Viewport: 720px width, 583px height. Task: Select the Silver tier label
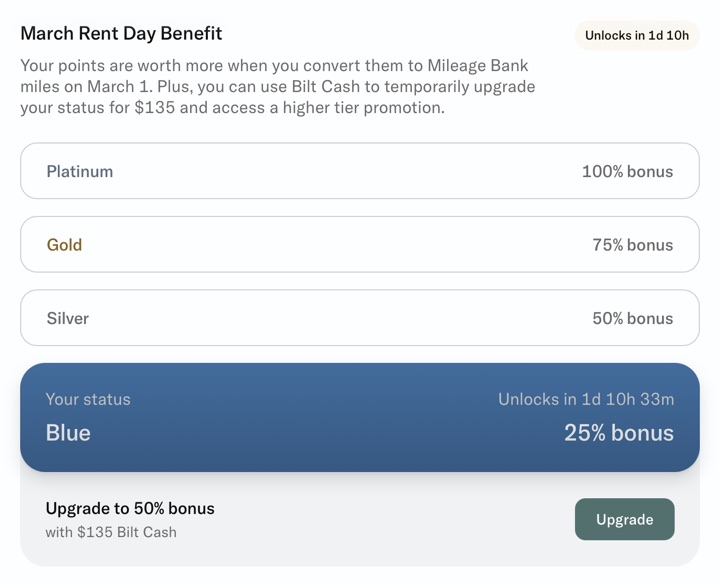click(67, 318)
